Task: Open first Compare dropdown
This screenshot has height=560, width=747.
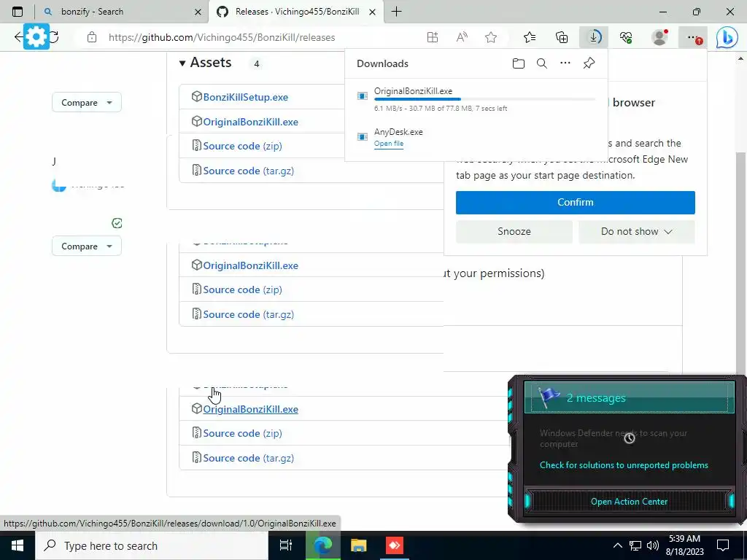Action: point(86,102)
